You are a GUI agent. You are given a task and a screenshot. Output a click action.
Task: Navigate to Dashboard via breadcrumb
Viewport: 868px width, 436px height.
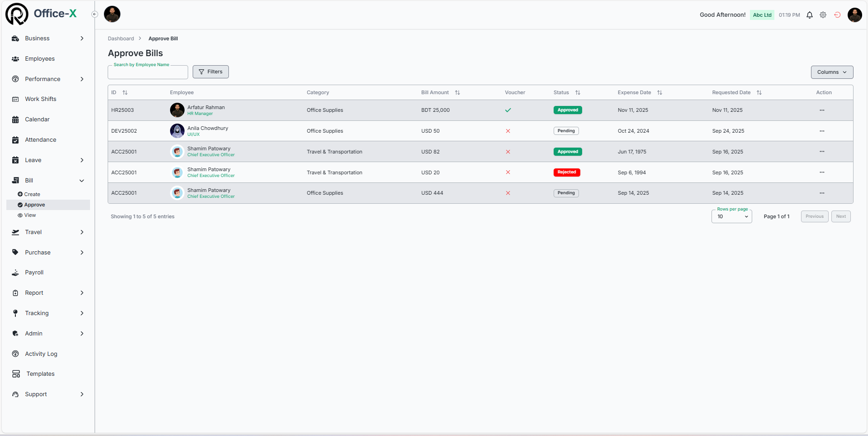[x=121, y=38]
